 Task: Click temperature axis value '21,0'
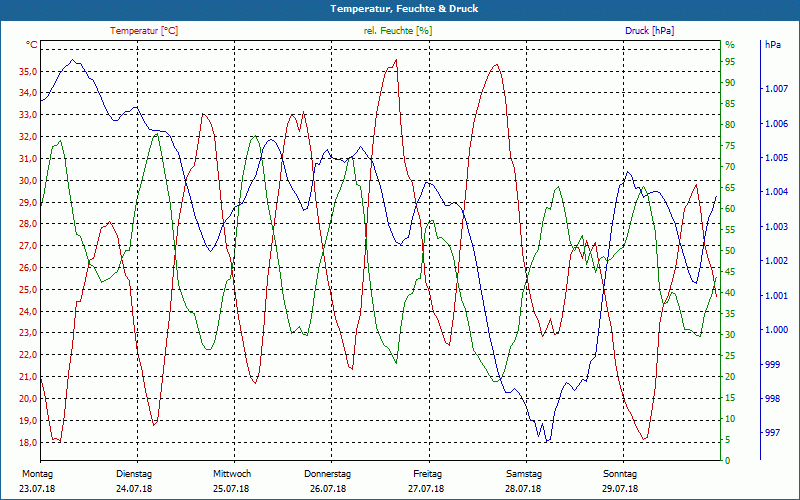pos(28,377)
